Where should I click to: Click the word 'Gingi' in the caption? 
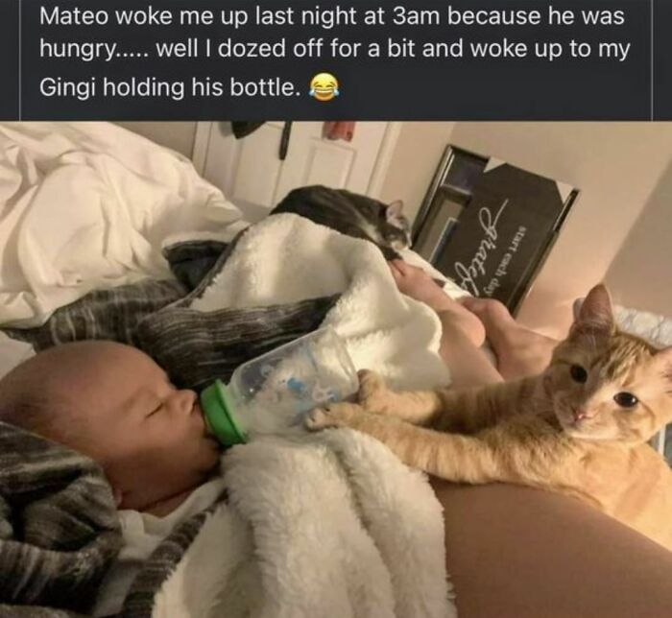pos(66,87)
